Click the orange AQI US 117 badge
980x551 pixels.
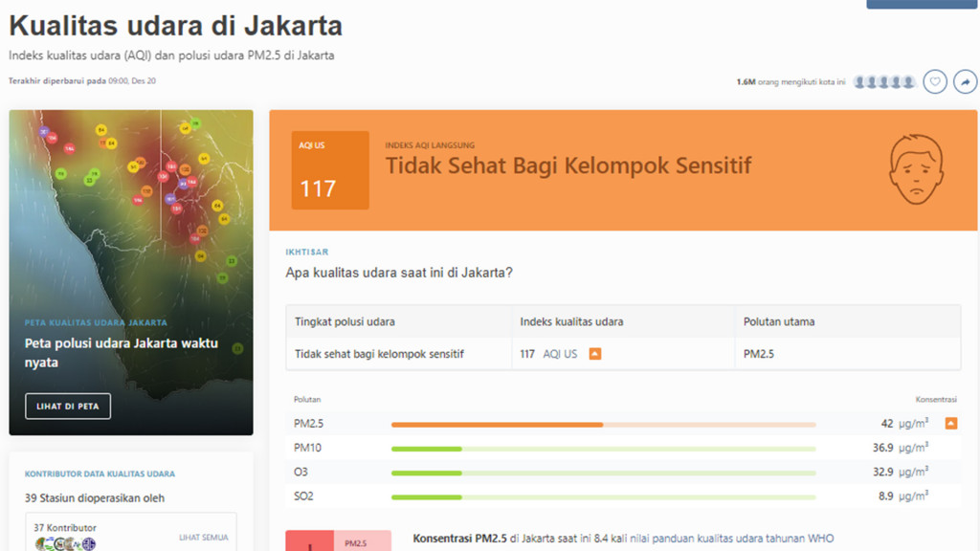pos(330,170)
